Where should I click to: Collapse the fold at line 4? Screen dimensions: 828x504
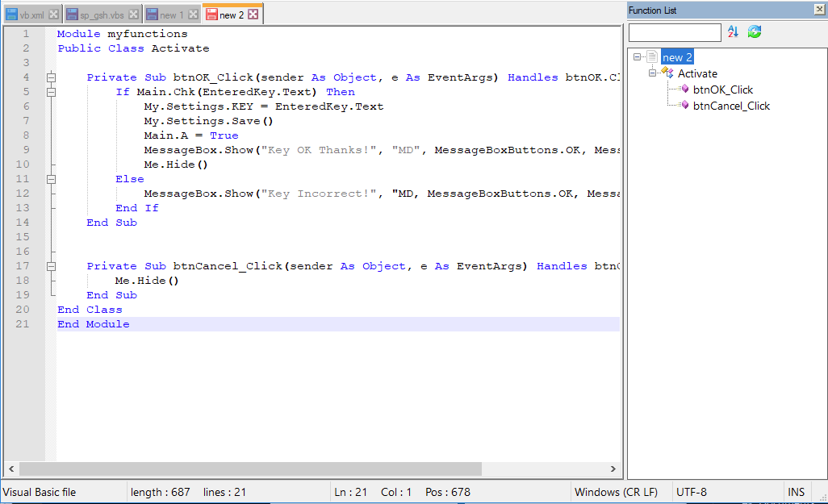click(51, 77)
